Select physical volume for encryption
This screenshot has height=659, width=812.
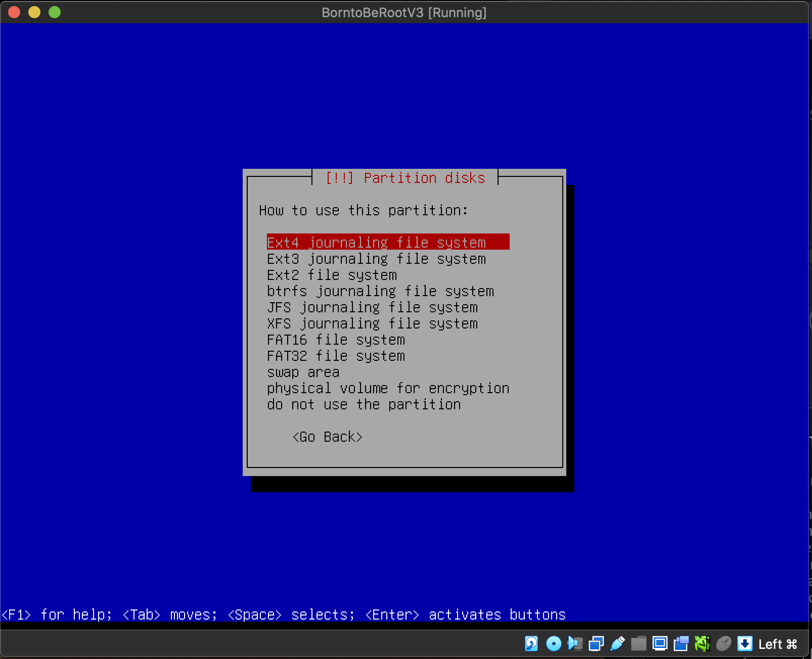point(388,388)
